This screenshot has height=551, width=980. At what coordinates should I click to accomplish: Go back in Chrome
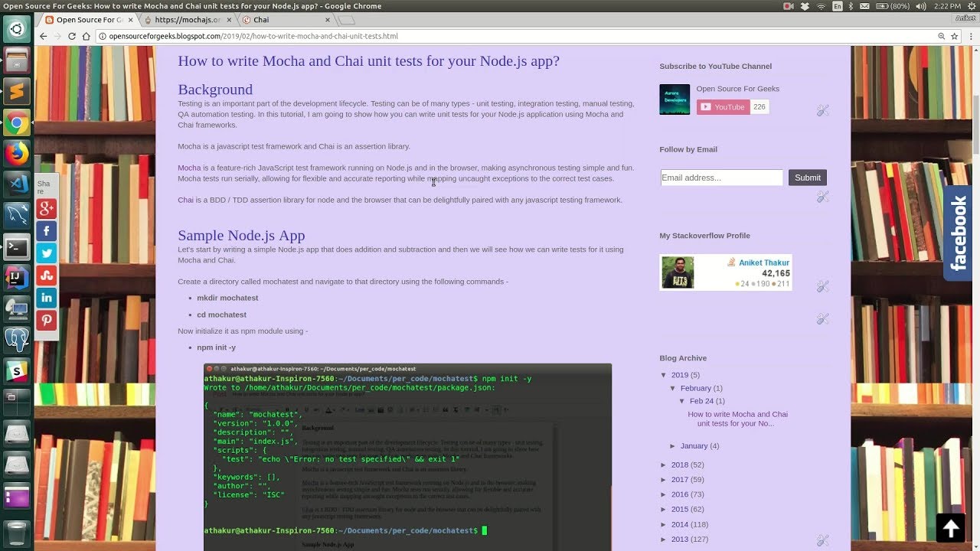[44, 36]
